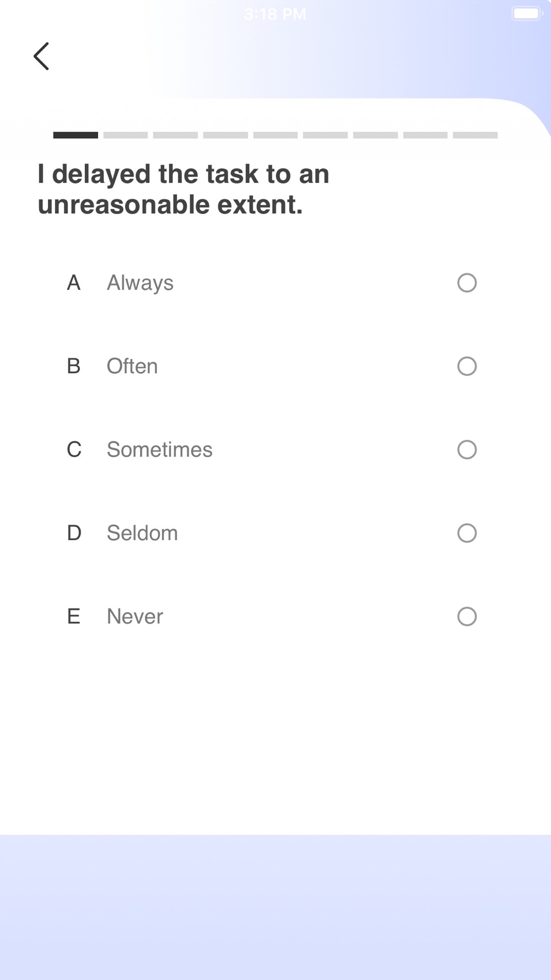The width and height of the screenshot is (551, 980).
Task: Click the letter C option marker
Action: point(74,450)
